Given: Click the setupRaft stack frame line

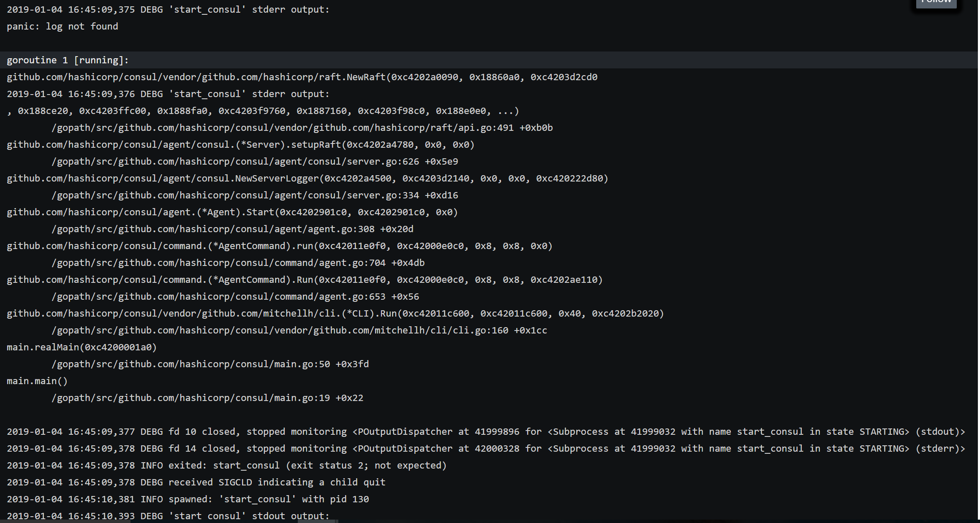Looking at the screenshot, I should click(240, 144).
